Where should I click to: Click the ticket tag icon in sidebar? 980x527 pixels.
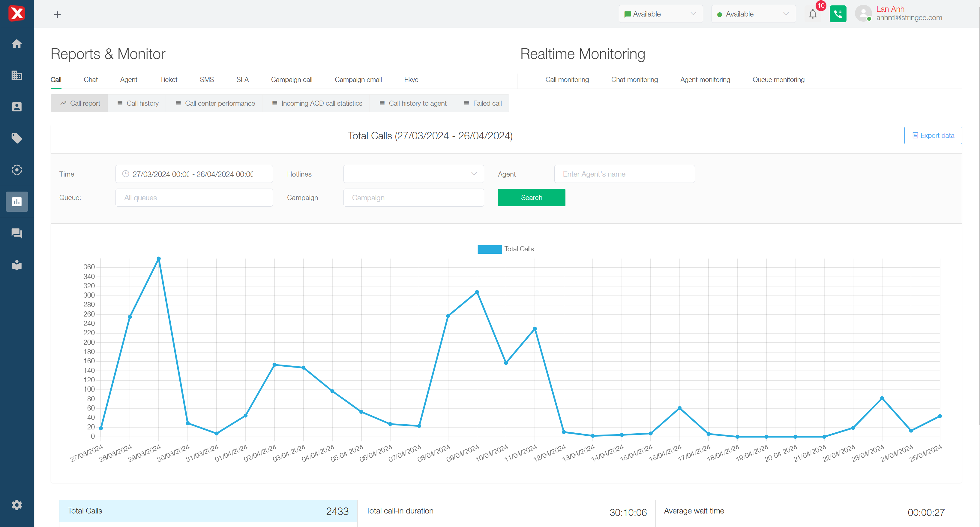[x=17, y=138]
